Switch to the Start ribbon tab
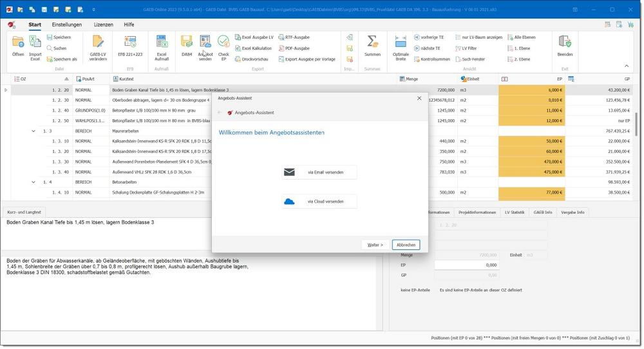 tap(35, 24)
